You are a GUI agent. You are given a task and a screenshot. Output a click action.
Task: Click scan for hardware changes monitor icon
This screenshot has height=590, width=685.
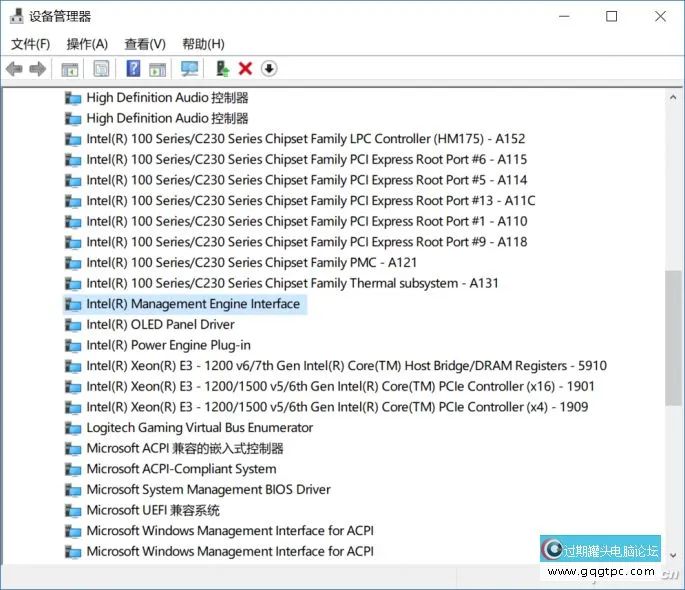189,69
